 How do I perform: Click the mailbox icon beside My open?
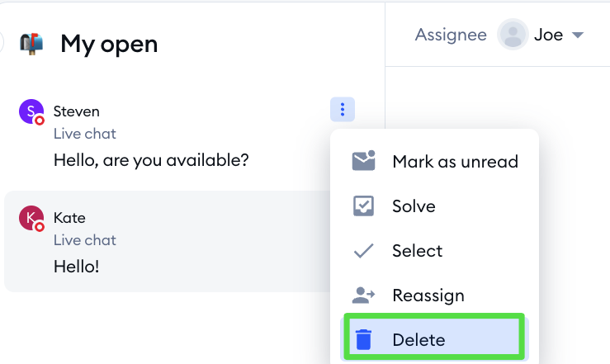click(x=31, y=44)
